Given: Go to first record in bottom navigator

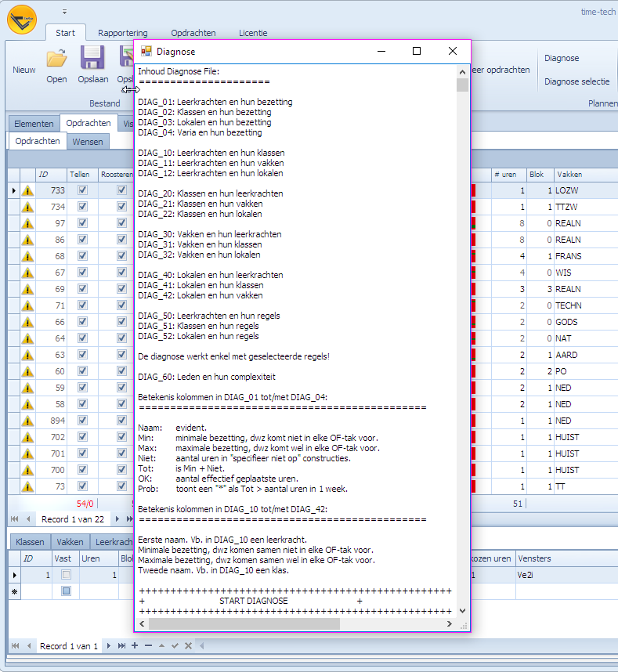Looking at the screenshot, I should point(15,646).
